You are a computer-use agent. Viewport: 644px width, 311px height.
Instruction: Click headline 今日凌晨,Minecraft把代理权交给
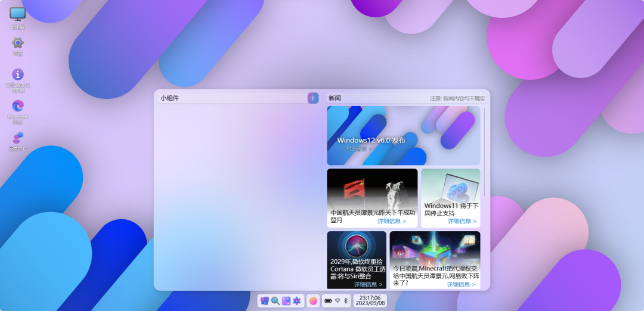click(x=436, y=276)
